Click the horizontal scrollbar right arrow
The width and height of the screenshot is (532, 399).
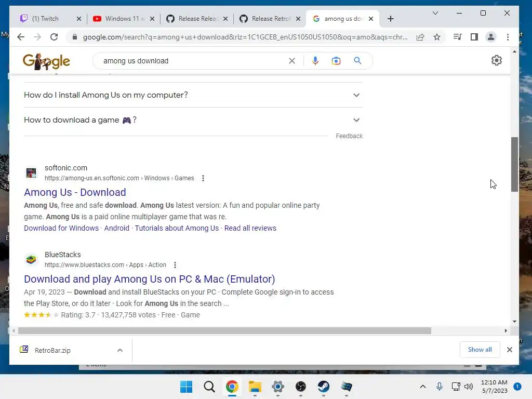(506, 330)
